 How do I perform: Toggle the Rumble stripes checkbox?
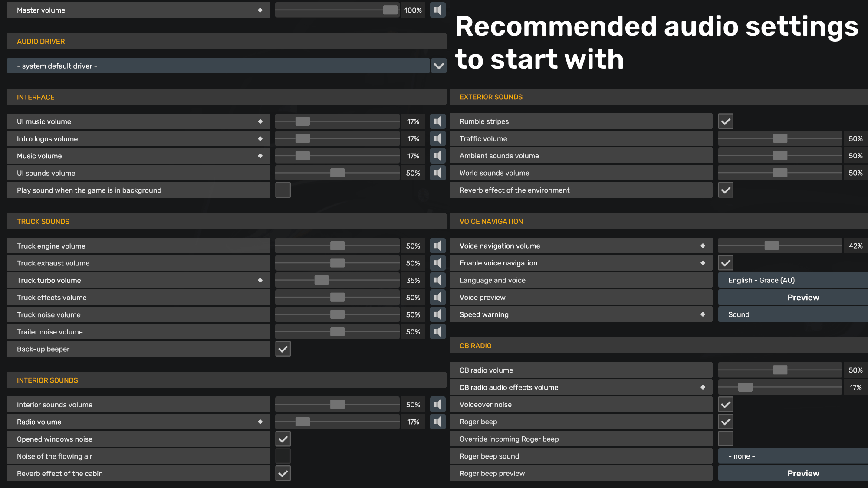[726, 121]
